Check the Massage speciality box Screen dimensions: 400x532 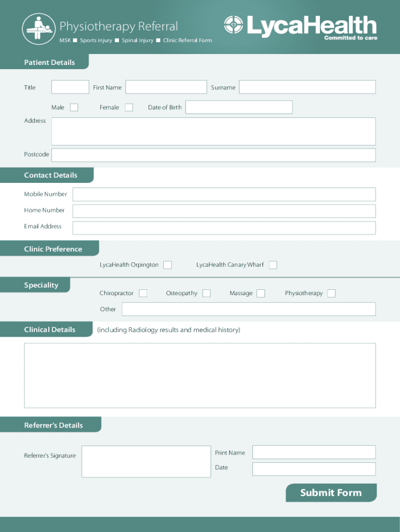click(x=261, y=294)
